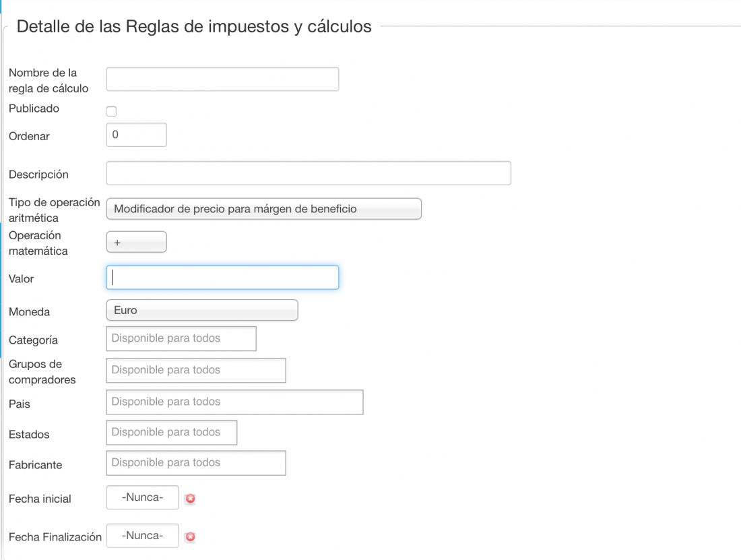Screen dimensions: 741x560
Task: Open the Tipo de operación aritmética dropdown
Action: tap(263, 209)
